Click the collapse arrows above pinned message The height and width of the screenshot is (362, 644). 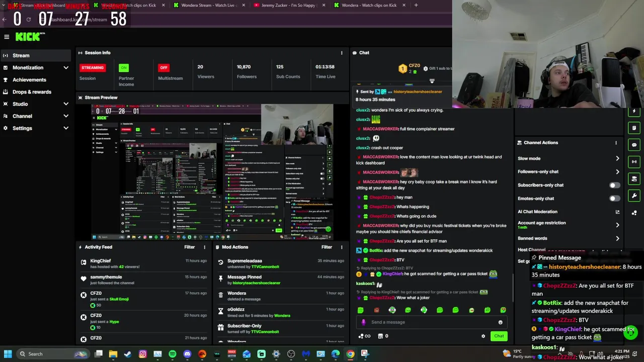(x=431, y=81)
